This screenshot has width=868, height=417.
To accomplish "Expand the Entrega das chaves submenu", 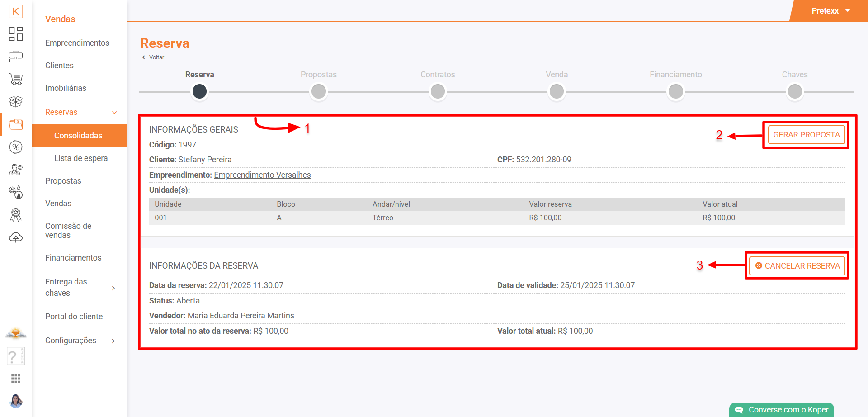I will (x=113, y=288).
